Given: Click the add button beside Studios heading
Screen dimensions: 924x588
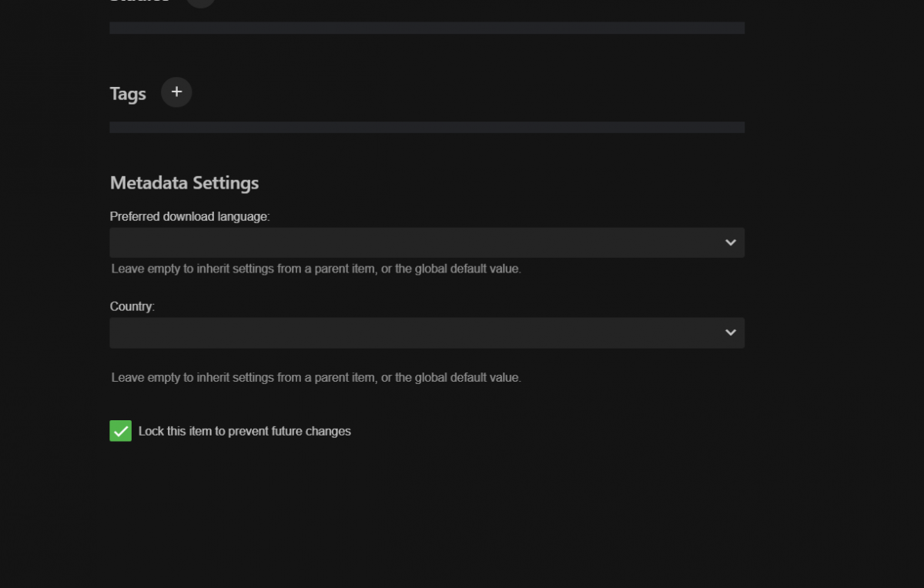Looking at the screenshot, I should [x=201, y=2].
